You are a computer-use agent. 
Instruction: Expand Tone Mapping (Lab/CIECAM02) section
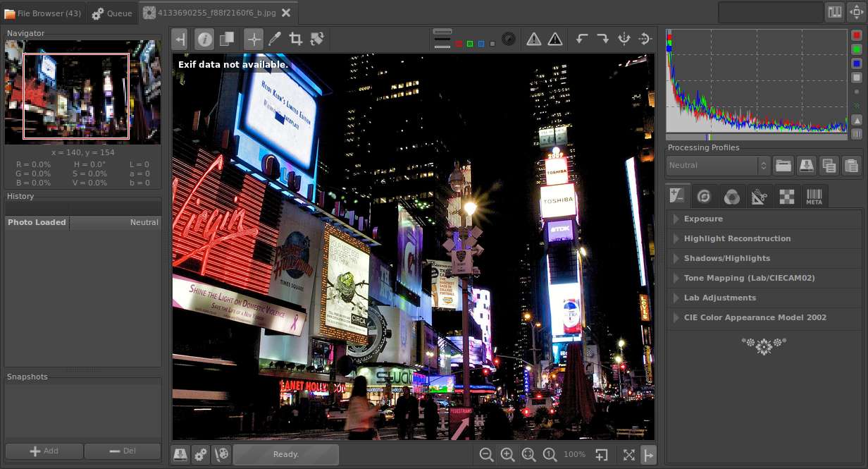coord(764,278)
